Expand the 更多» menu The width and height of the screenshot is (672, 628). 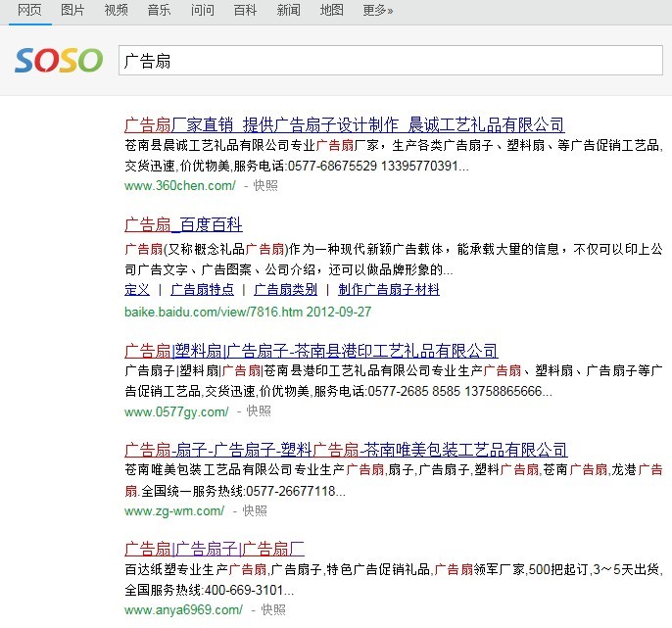coord(377,11)
